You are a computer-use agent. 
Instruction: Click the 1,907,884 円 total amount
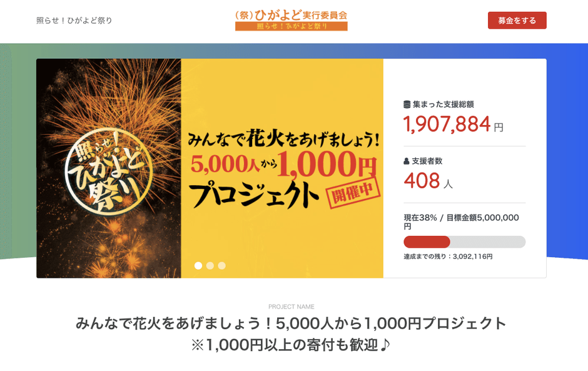(453, 125)
